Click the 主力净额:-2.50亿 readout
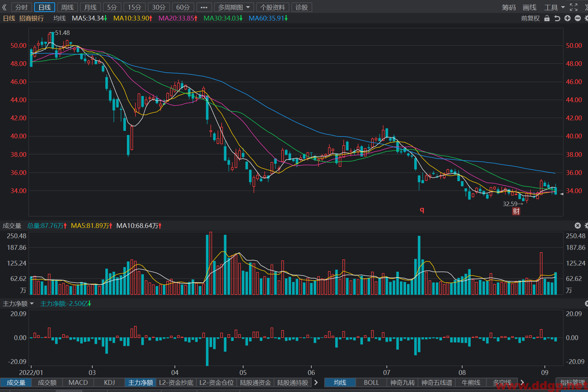588x392 pixels. click(66, 303)
